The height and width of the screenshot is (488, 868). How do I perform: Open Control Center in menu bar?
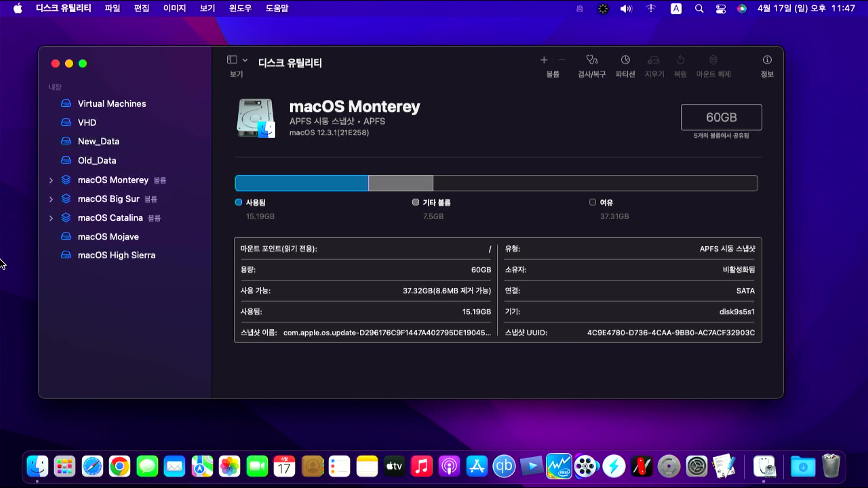coord(721,9)
